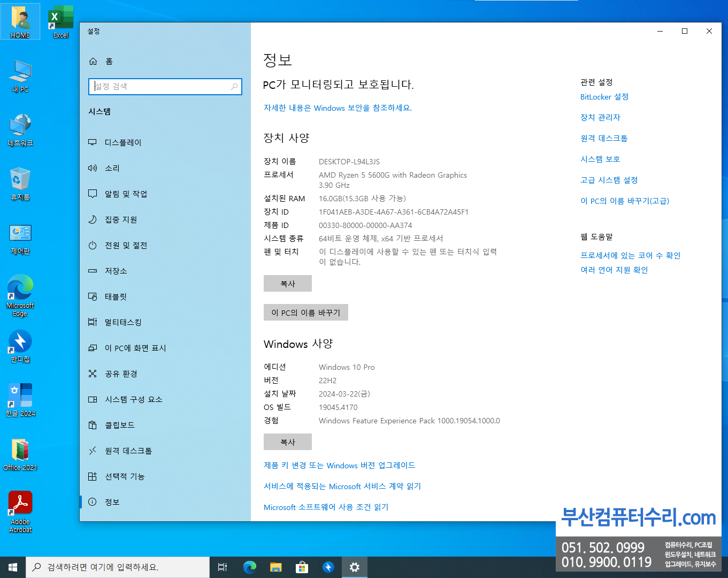Open 디스플레이 settings page

[x=165, y=142]
